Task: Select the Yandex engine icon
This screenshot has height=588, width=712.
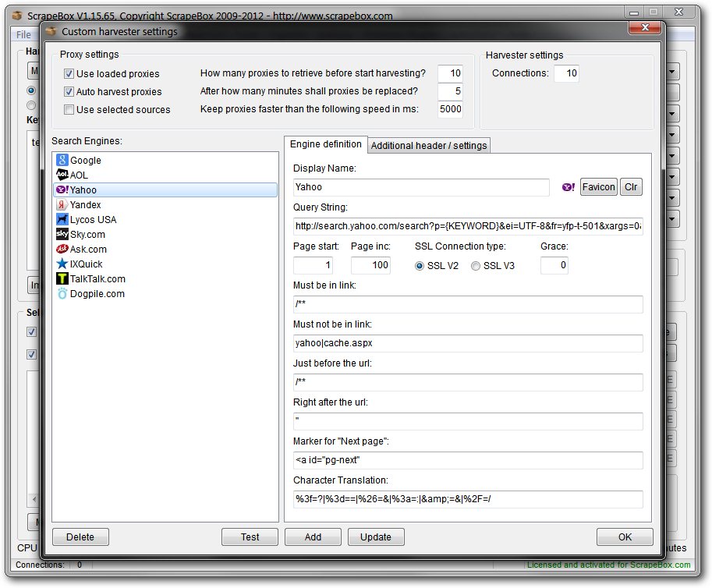Action: [62, 204]
